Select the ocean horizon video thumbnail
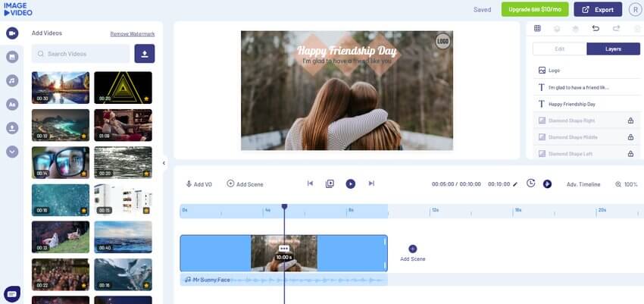 (123, 237)
